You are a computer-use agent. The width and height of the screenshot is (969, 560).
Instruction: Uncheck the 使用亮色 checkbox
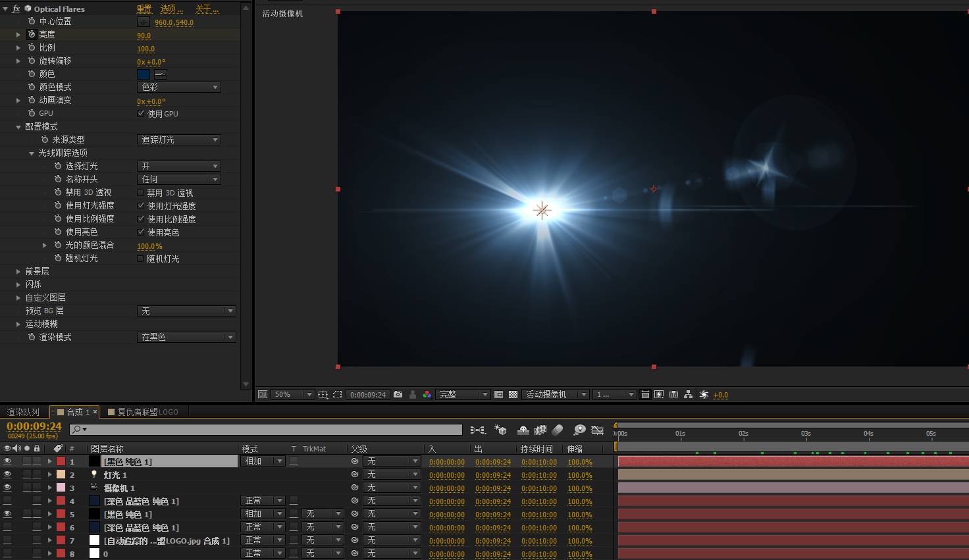[141, 232]
